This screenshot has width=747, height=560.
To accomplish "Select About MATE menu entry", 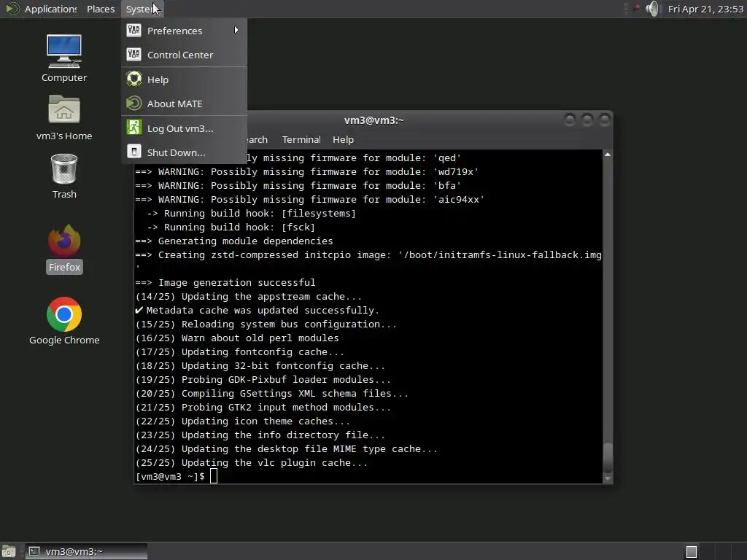I will [x=185, y=104].
